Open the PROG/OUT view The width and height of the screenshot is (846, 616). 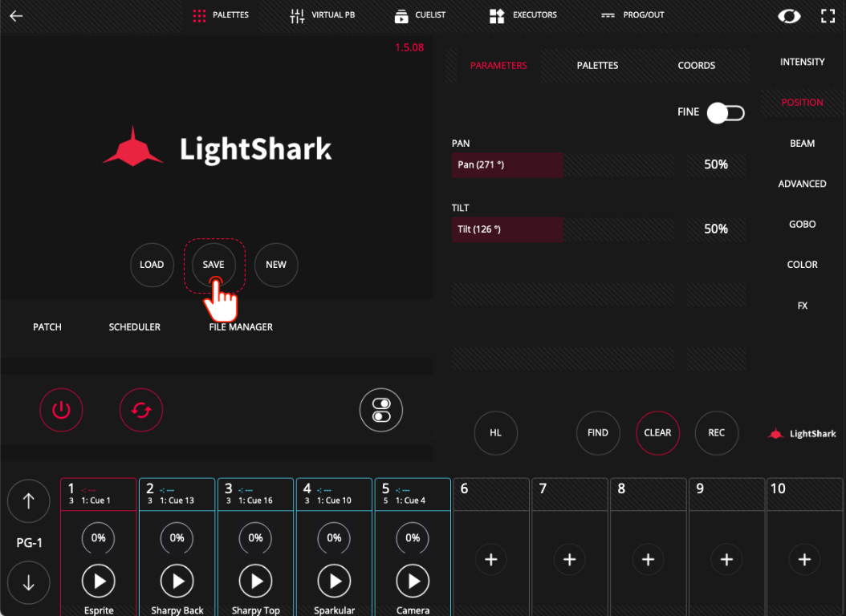coord(632,15)
